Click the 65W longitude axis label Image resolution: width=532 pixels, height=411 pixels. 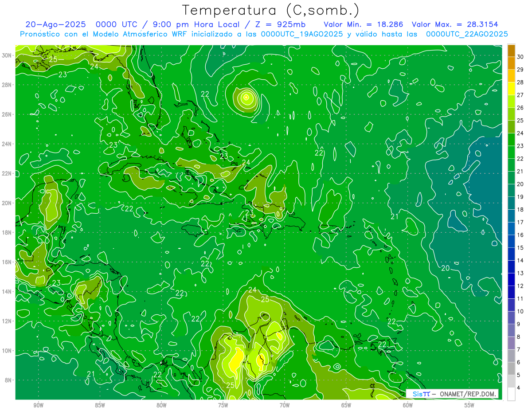(346, 405)
